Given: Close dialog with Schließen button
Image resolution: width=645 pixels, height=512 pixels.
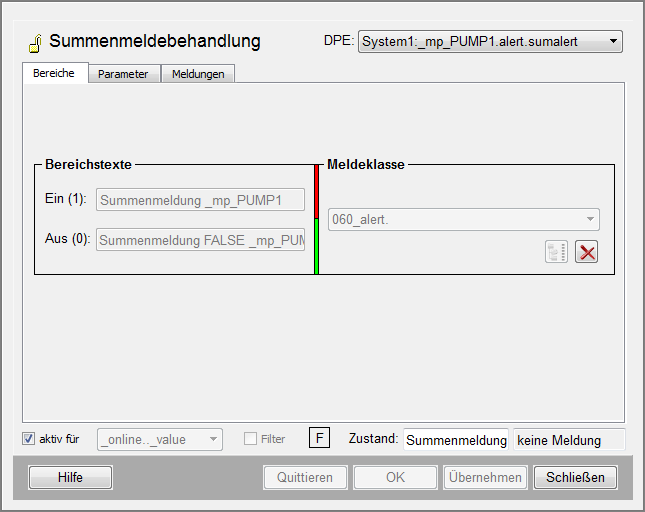Looking at the screenshot, I should (x=575, y=477).
